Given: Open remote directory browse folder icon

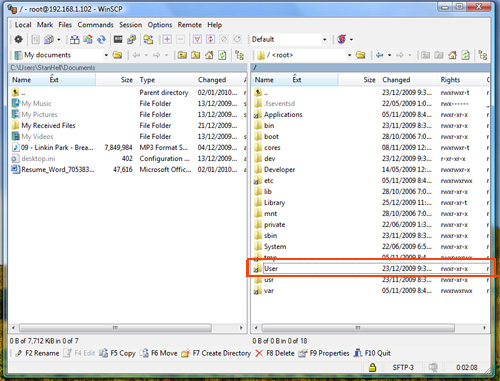Looking at the screenshot, I should (x=361, y=55).
